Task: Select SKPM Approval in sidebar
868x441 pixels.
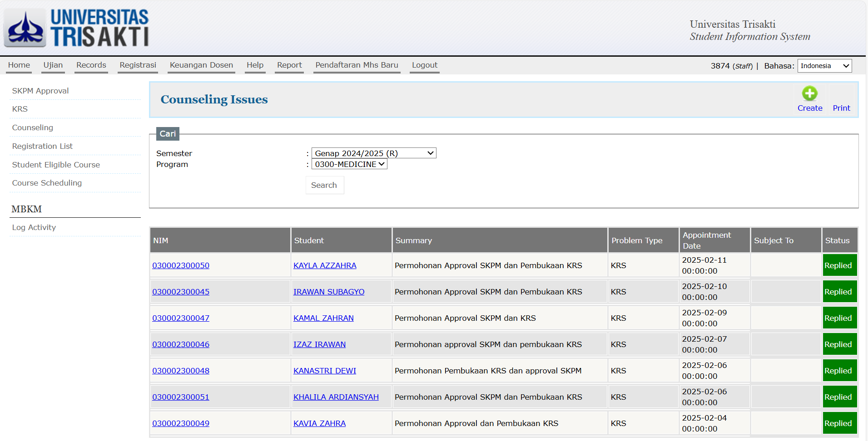Action: [x=40, y=91]
